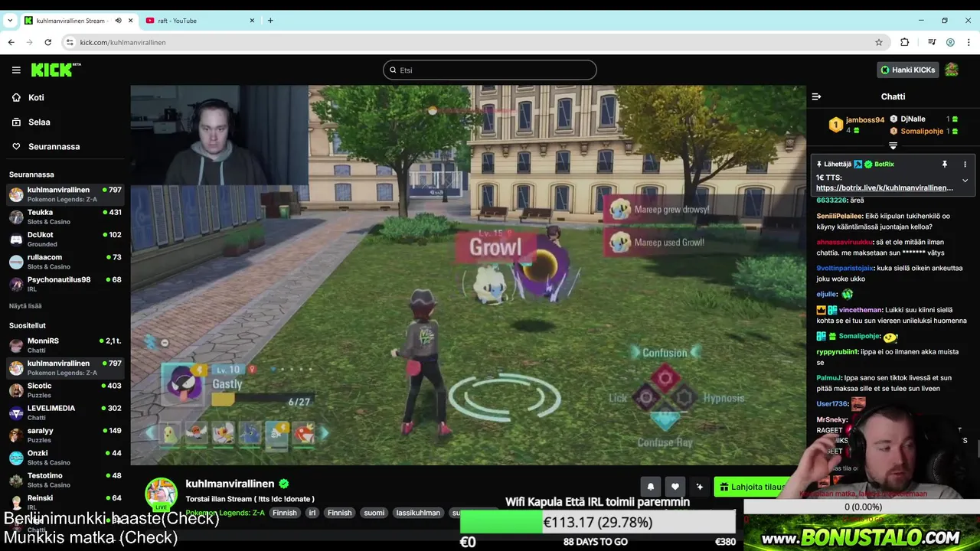The width and height of the screenshot is (980, 551).
Task: Open the Teukka channel in the sidebar
Action: 65,217
